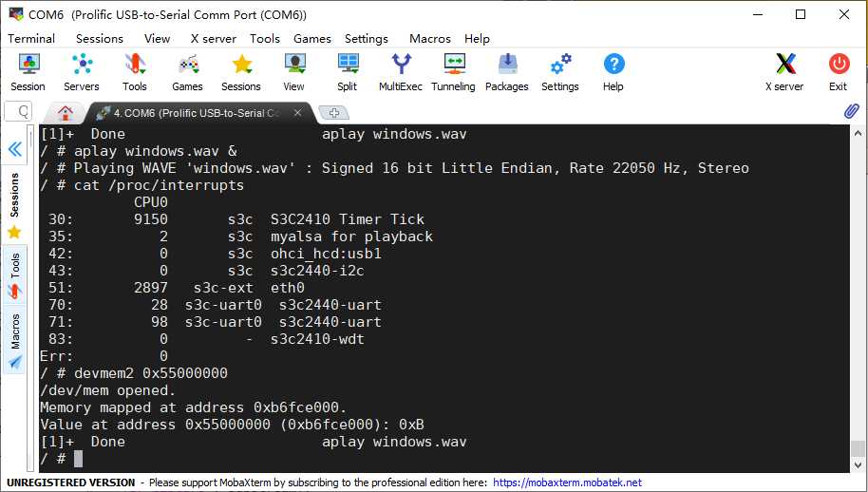Click the Split terminal icon
Viewport: 868px width, 492px height.
347,71
